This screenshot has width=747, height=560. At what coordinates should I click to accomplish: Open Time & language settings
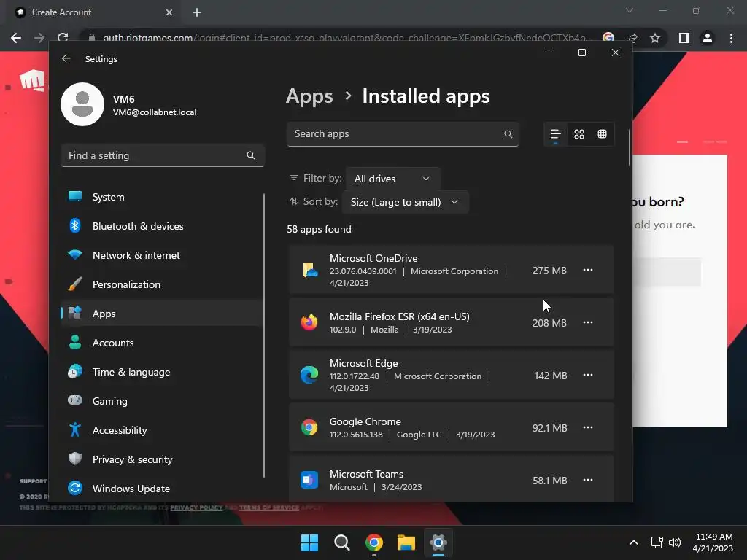coord(163,372)
